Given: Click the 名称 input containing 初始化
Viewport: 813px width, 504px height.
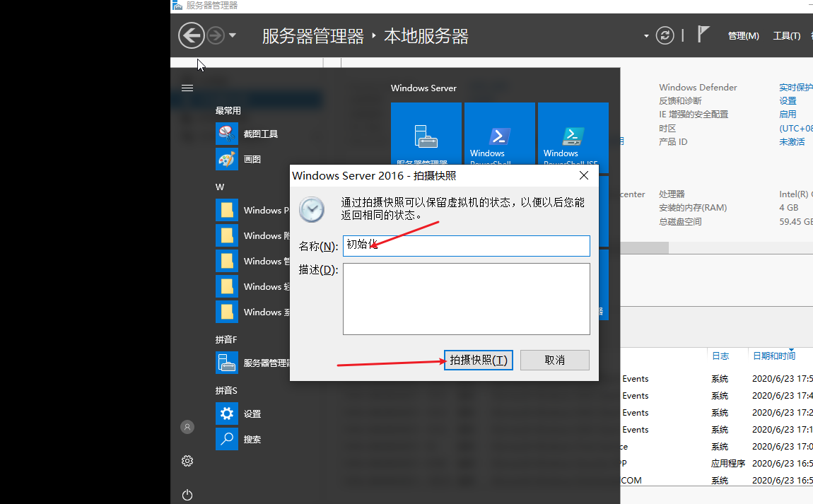Looking at the screenshot, I should click(x=466, y=246).
